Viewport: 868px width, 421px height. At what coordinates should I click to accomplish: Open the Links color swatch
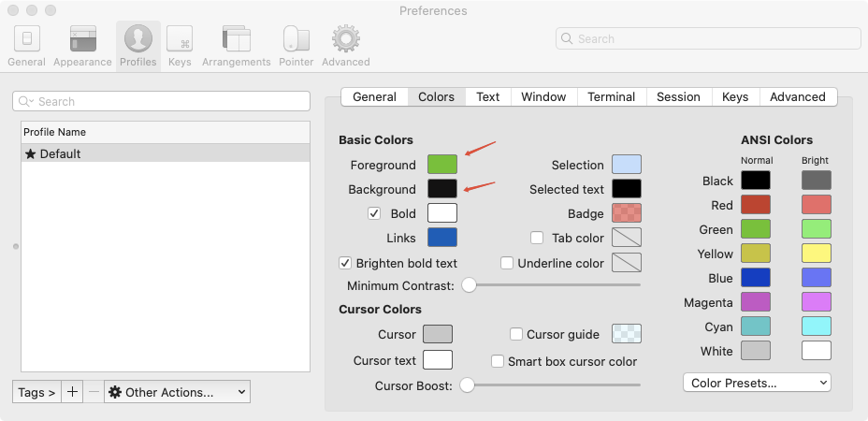pyautogui.click(x=442, y=238)
